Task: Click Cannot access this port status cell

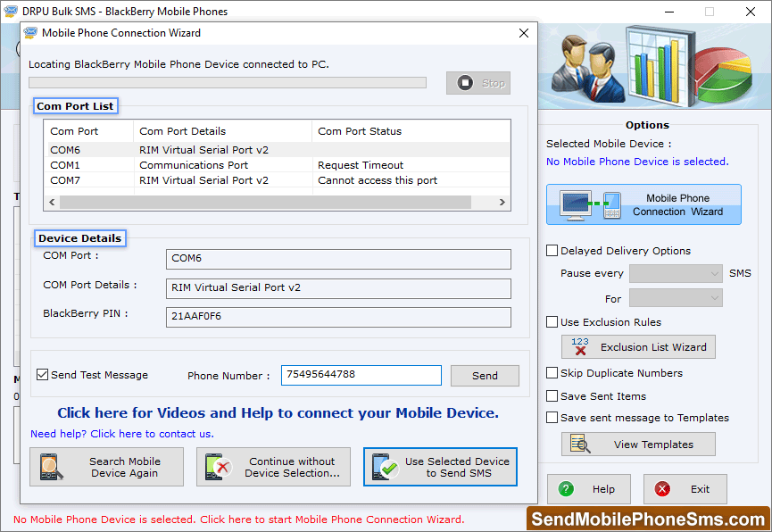Action: tap(378, 180)
